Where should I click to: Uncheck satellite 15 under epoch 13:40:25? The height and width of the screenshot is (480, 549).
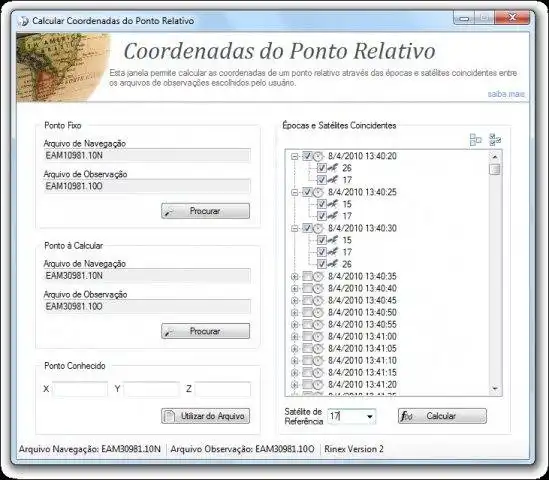coord(322,204)
